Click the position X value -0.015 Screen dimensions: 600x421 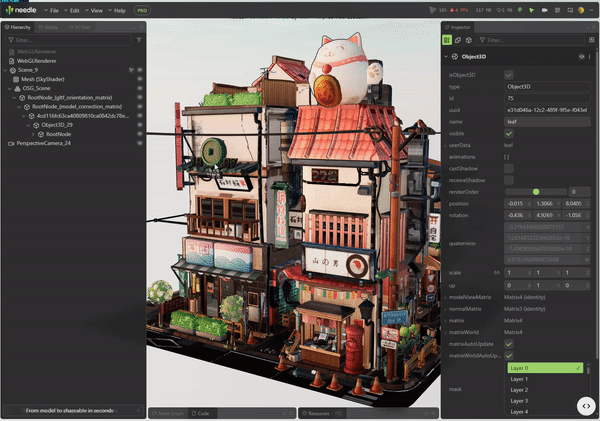coord(515,204)
